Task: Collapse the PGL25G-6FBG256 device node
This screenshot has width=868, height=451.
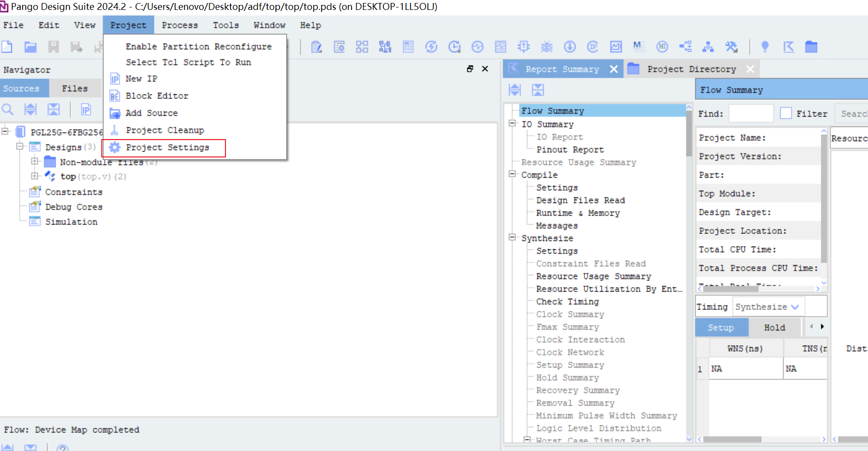Action: (x=5, y=132)
